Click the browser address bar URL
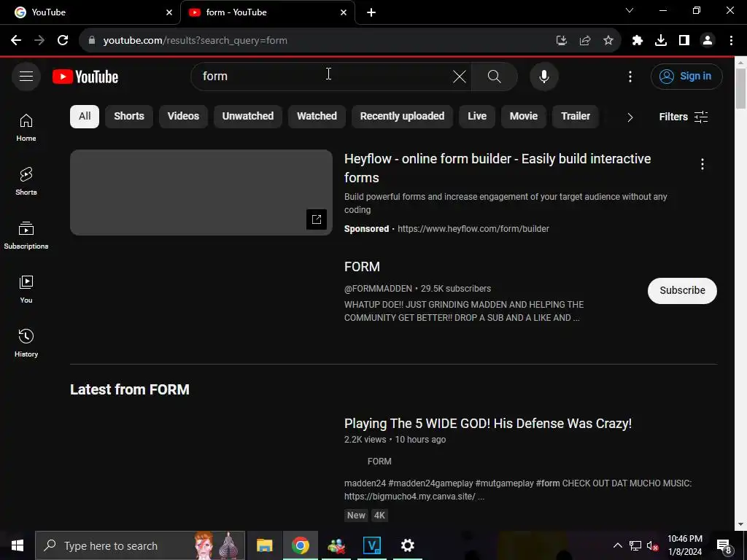 196,41
